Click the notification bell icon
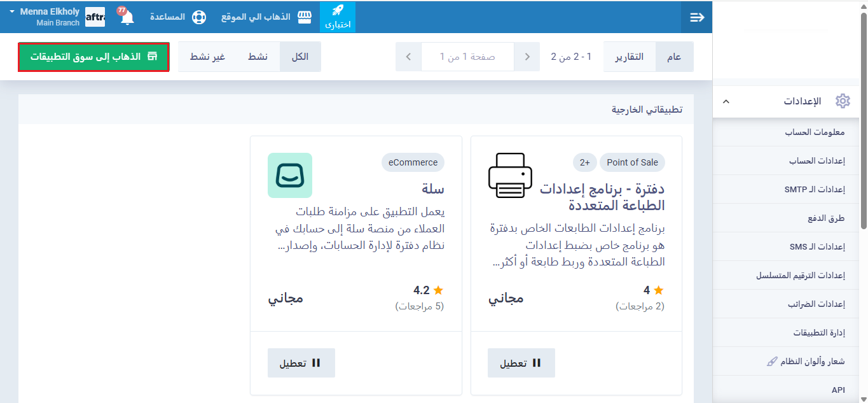Image resolution: width=868 pixels, height=403 pixels. pos(127,17)
